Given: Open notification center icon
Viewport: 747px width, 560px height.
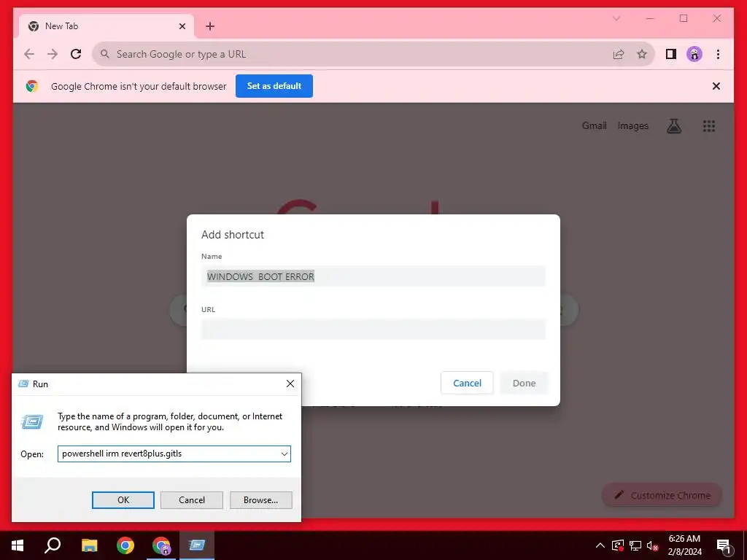Looking at the screenshot, I should [x=724, y=545].
